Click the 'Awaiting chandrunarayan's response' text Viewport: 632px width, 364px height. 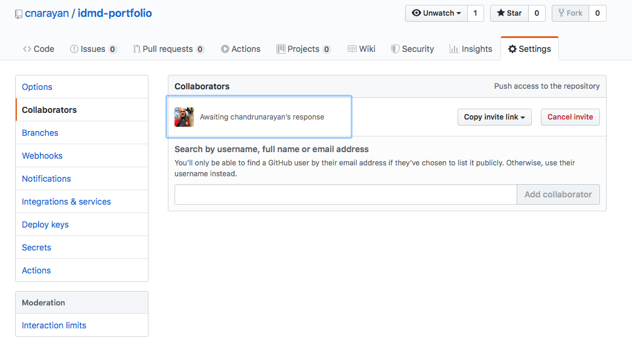point(262,117)
